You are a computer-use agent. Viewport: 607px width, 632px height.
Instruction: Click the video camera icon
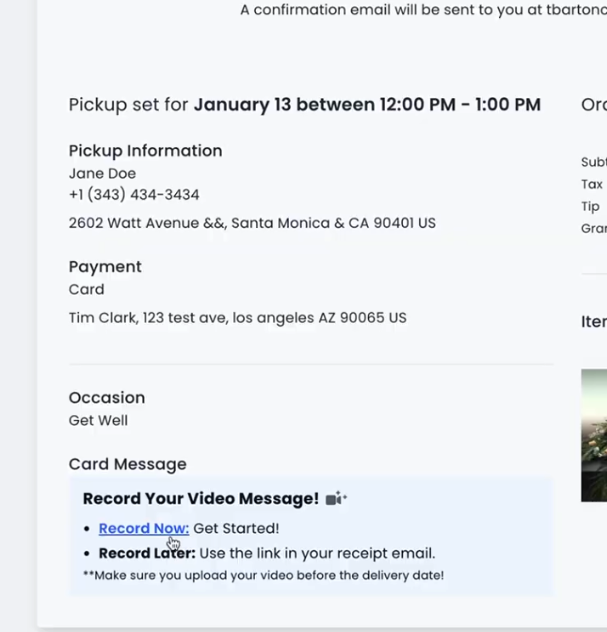click(336, 498)
